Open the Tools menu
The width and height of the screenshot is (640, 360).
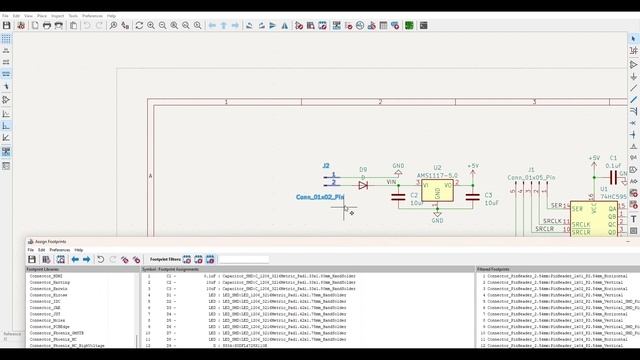73,16
